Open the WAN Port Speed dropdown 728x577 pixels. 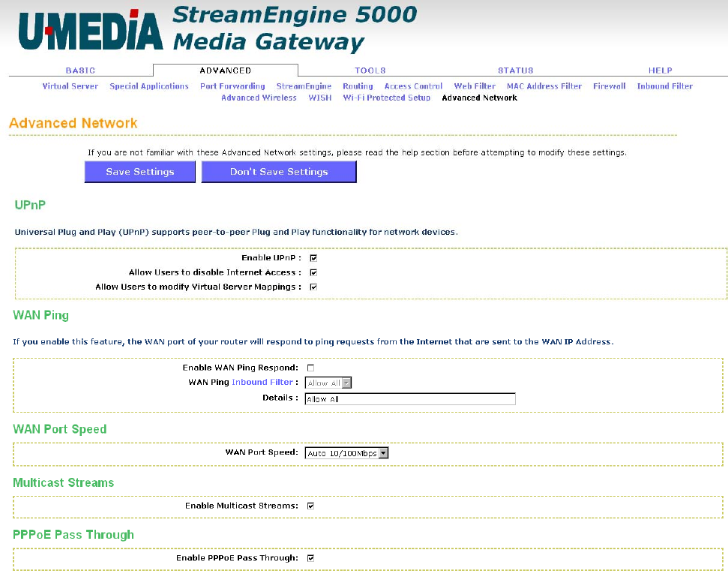[346, 453]
